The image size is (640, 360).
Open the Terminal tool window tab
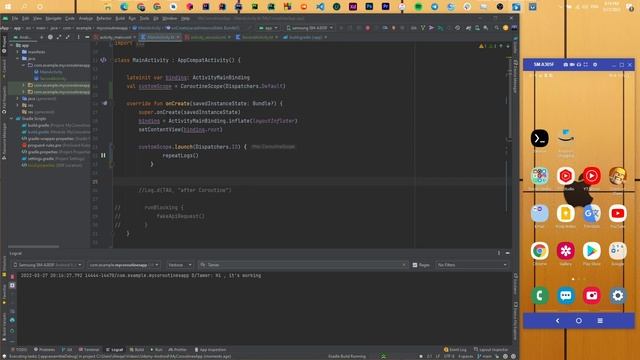pos(89,350)
